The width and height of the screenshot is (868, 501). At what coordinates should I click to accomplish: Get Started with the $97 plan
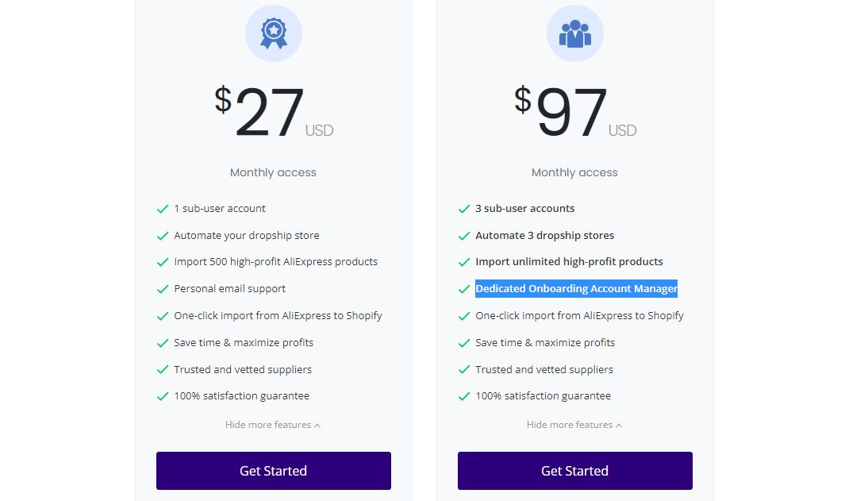[574, 471]
